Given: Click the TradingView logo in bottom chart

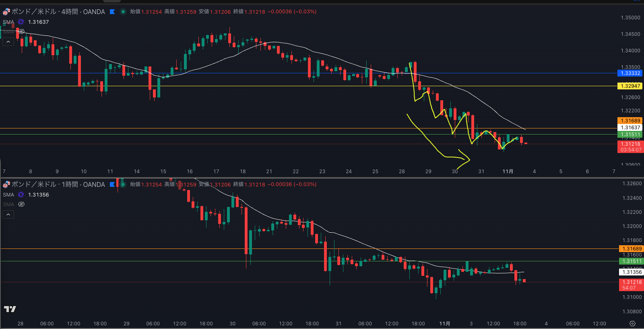Looking at the screenshot, I should click(x=10, y=309).
